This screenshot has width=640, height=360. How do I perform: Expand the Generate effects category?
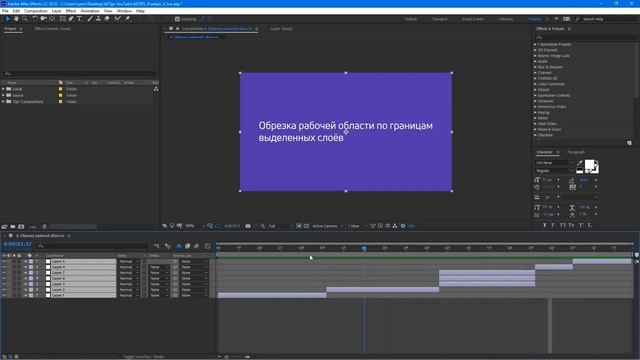coord(535,101)
